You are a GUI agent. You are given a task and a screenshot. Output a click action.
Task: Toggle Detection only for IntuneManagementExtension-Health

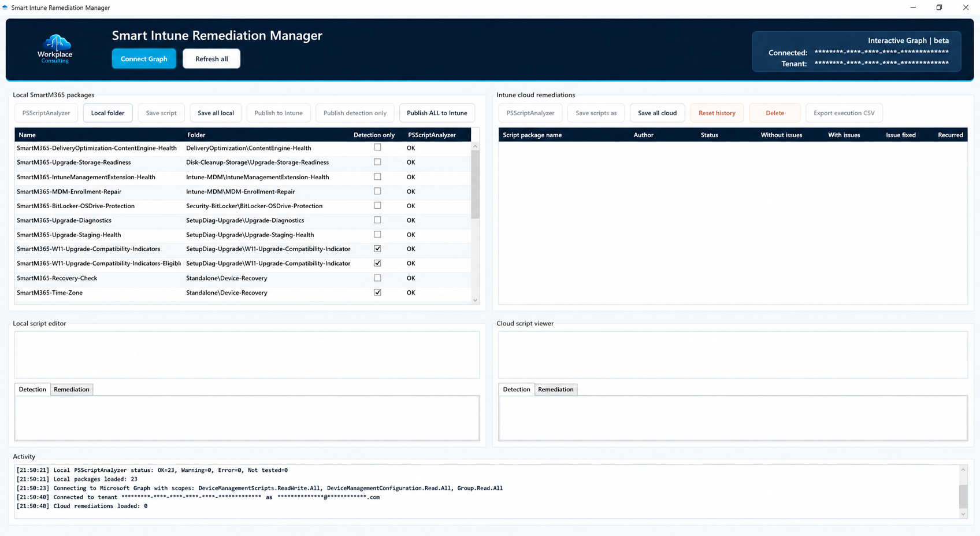(x=377, y=176)
